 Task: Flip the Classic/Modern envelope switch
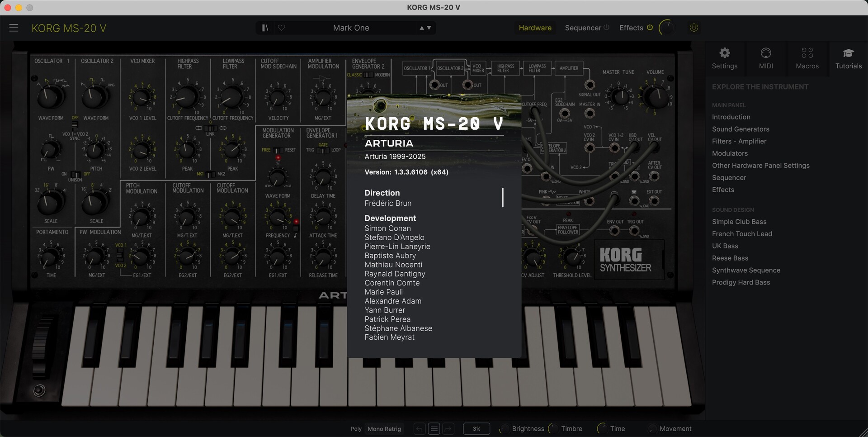click(x=368, y=75)
